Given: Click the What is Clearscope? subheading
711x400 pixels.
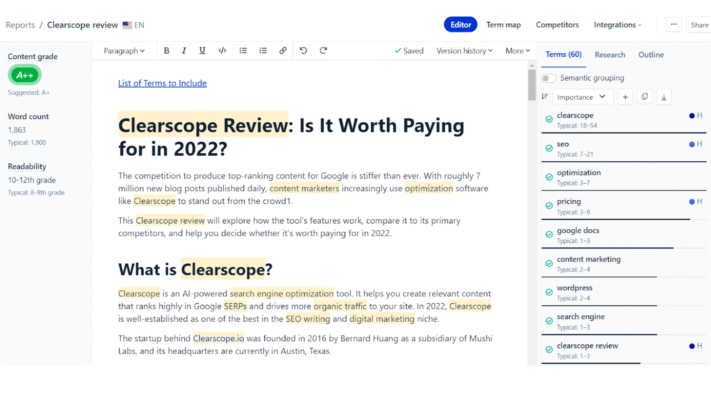Looking at the screenshot, I should (195, 269).
